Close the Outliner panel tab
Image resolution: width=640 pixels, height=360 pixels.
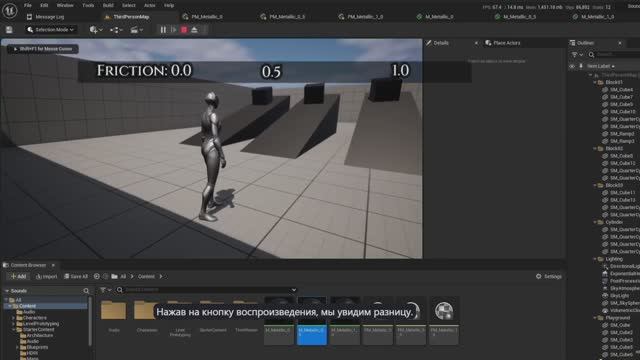(x=620, y=43)
